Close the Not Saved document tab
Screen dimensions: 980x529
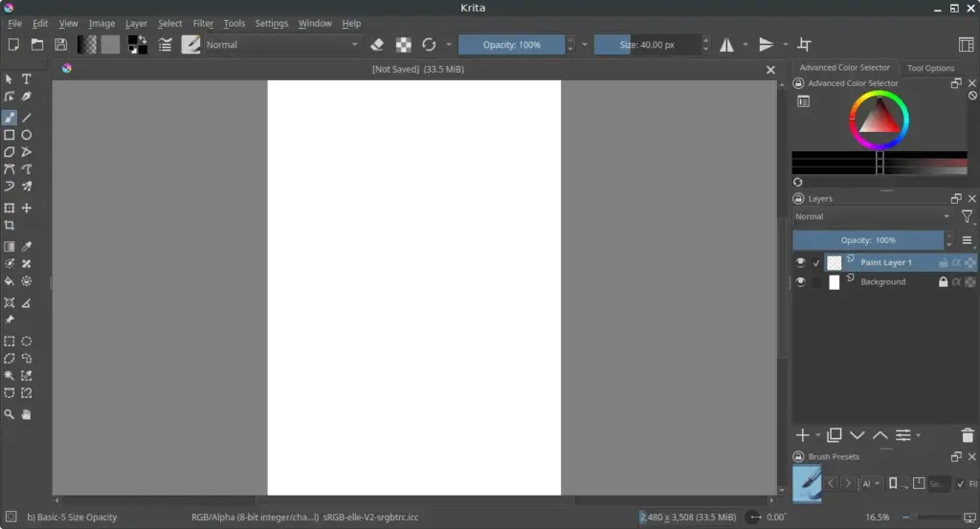[x=770, y=70]
